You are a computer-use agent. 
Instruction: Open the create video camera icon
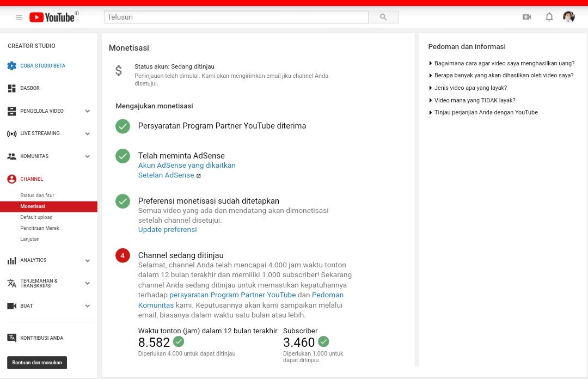click(527, 17)
